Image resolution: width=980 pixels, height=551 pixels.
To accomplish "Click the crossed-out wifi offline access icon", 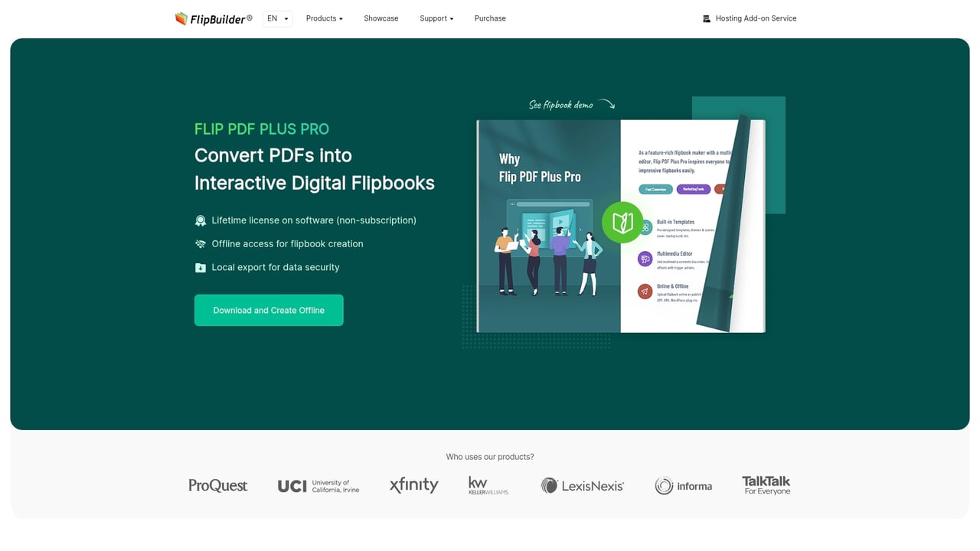I will pyautogui.click(x=201, y=243).
